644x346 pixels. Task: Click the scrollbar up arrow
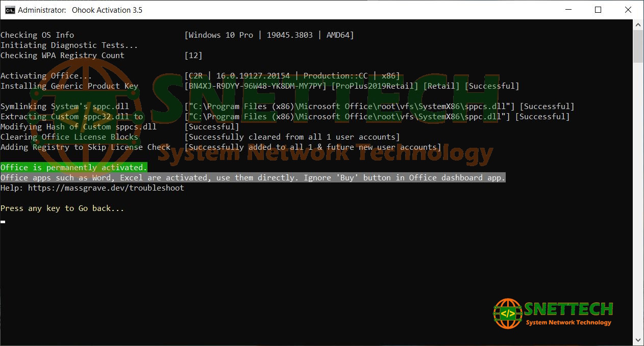(x=638, y=25)
